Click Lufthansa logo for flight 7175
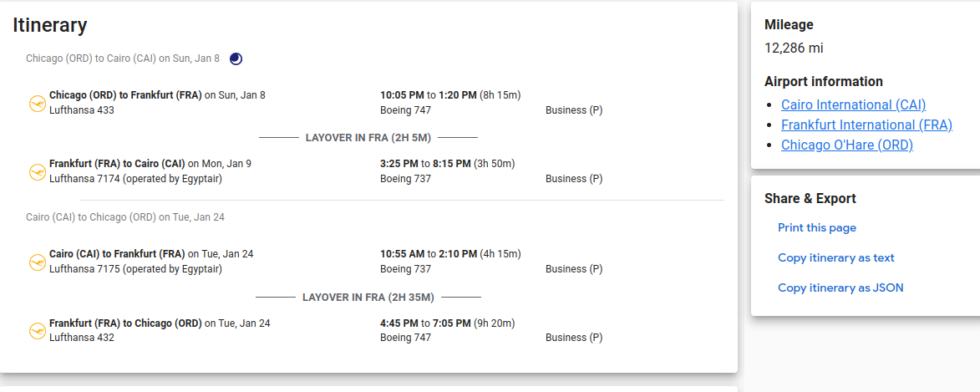Viewport: 980px width, 392px height. [x=38, y=262]
